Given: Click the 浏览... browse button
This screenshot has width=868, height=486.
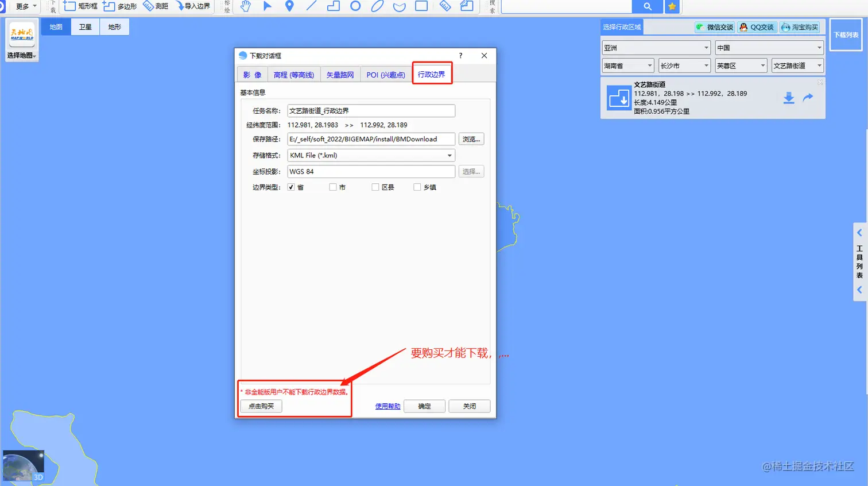Looking at the screenshot, I should point(471,139).
